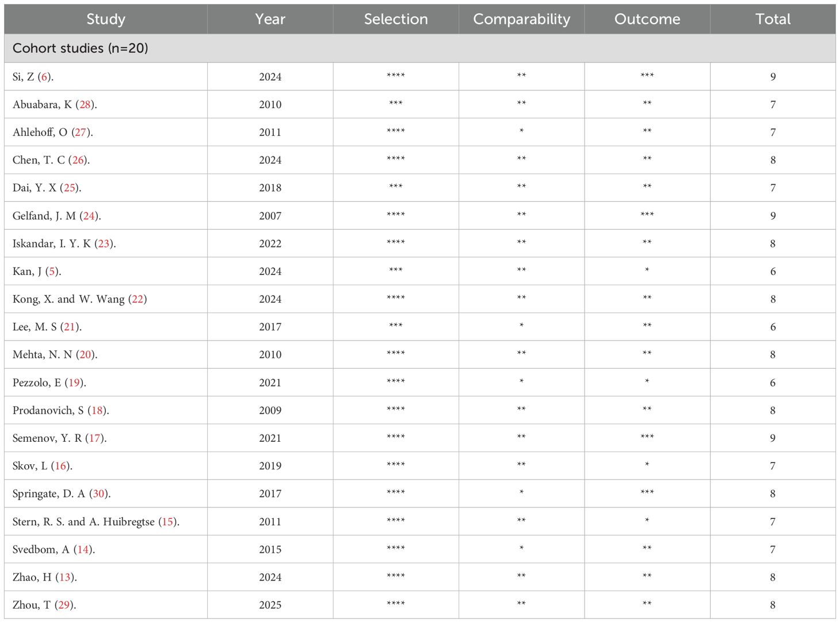Image resolution: width=840 pixels, height=623 pixels.
Task: Select year 2015 in the Svedbom row
Action: (x=270, y=549)
